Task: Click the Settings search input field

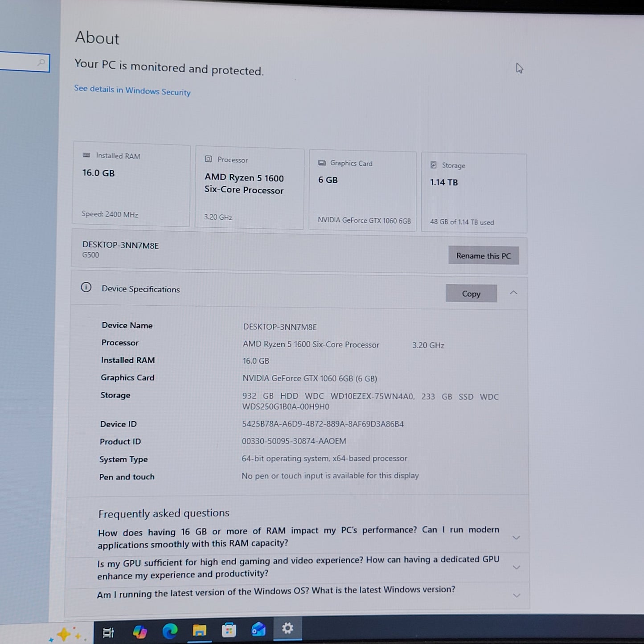Action: 24,62
